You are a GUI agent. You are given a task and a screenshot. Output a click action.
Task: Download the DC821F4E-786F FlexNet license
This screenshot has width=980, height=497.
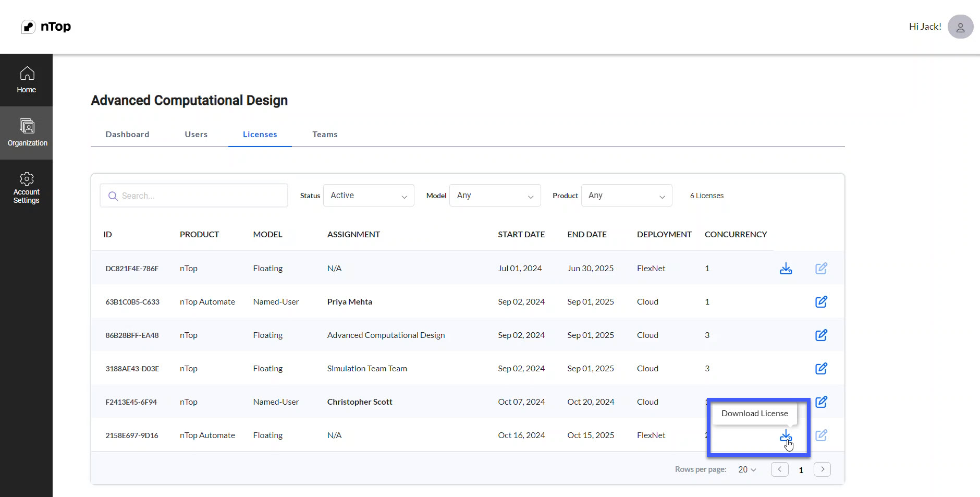point(786,269)
